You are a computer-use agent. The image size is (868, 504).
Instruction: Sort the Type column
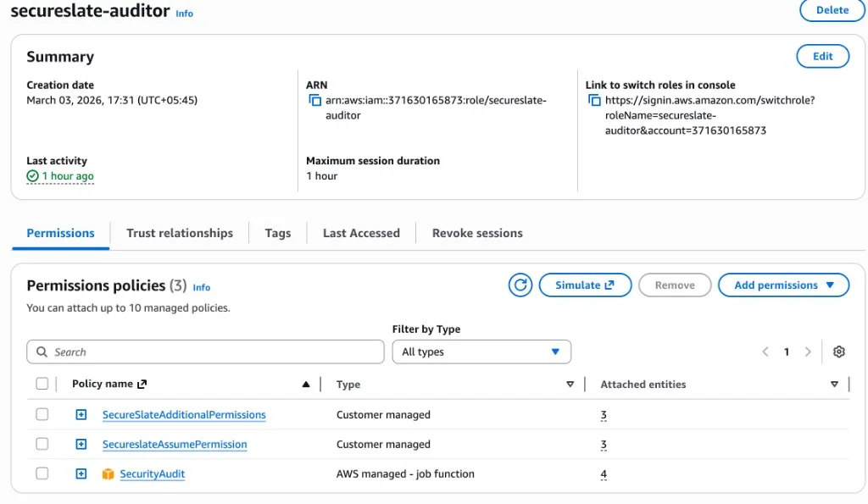pos(570,385)
